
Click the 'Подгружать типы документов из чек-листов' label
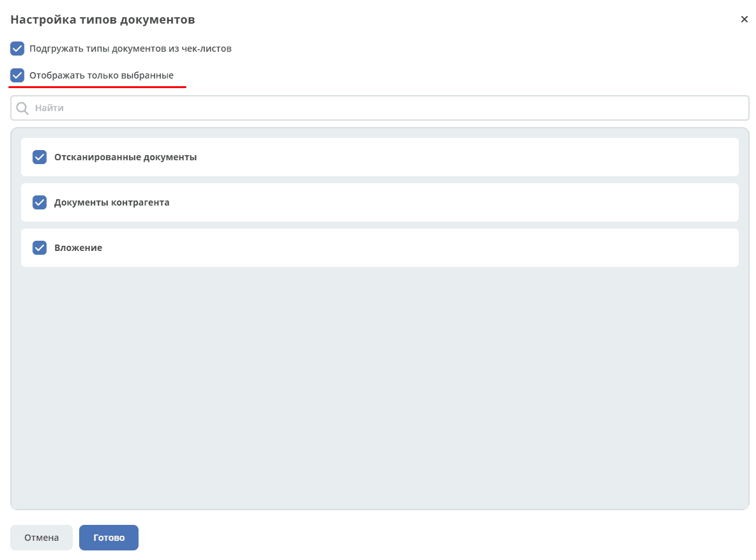click(130, 49)
